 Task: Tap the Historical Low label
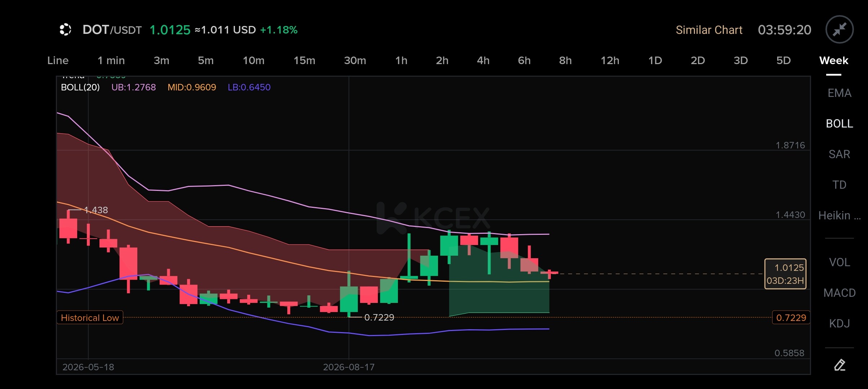click(90, 318)
